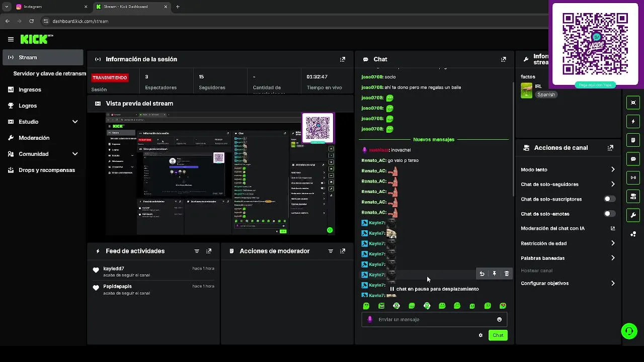Open the Acciones de moderador filter icon
This screenshot has height=362, width=644.
[331, 251]
